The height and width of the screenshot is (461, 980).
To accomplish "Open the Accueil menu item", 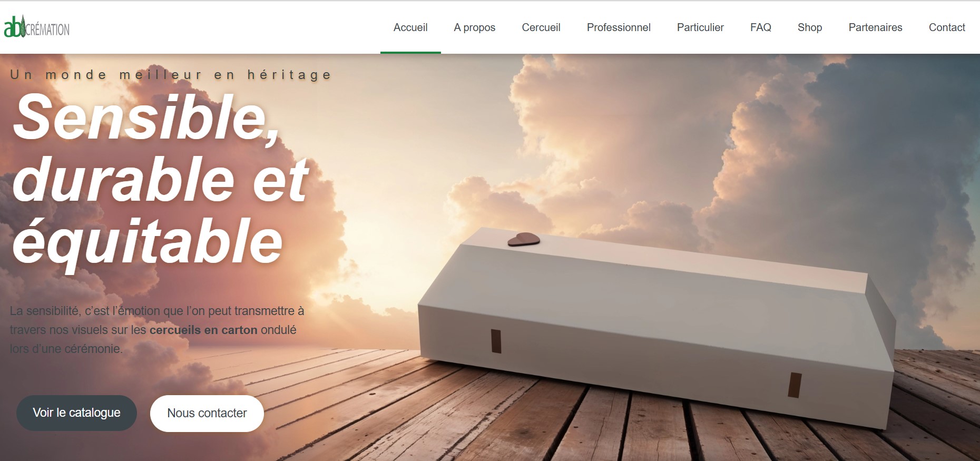I will (x=410, y=27).
